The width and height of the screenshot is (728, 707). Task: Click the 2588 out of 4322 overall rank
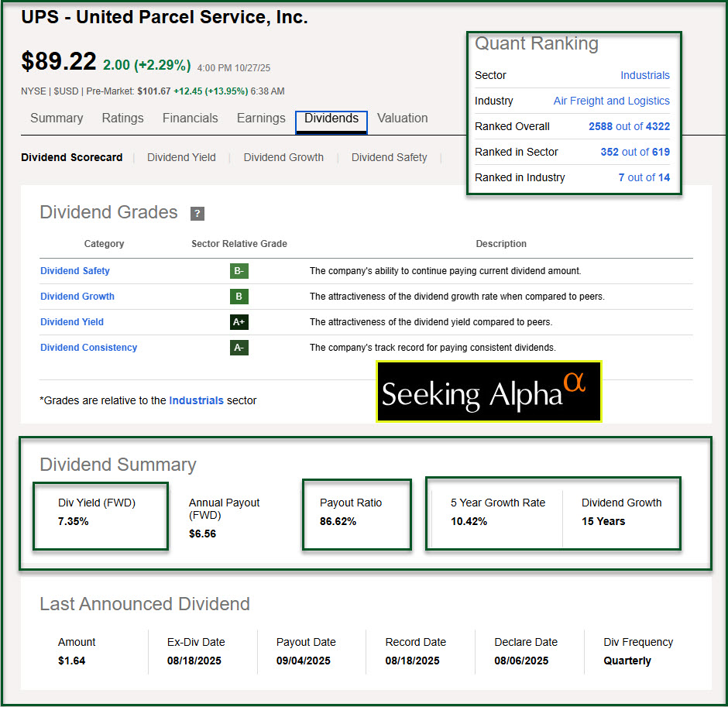click(x=629, y=126)
